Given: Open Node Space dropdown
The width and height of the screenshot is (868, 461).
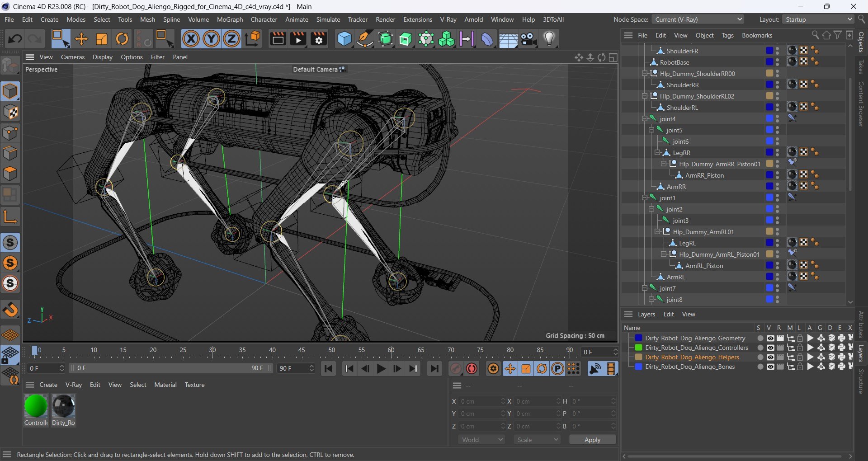Looking at the screenshot, I should tap(698, 19).
